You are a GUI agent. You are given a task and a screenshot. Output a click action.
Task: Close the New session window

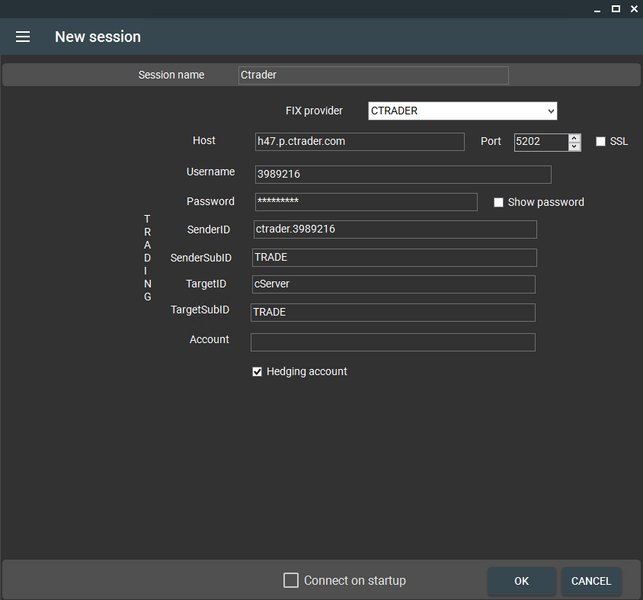[633, 8]
